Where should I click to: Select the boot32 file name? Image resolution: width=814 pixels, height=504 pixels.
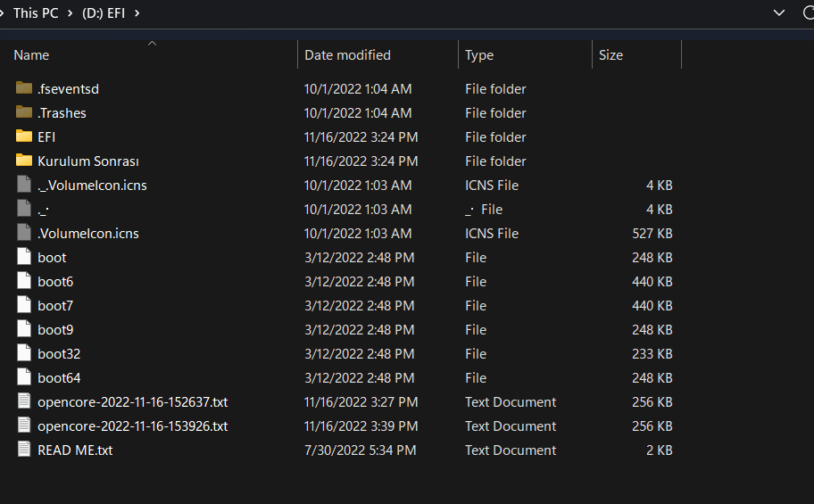(x=59, y=353)
